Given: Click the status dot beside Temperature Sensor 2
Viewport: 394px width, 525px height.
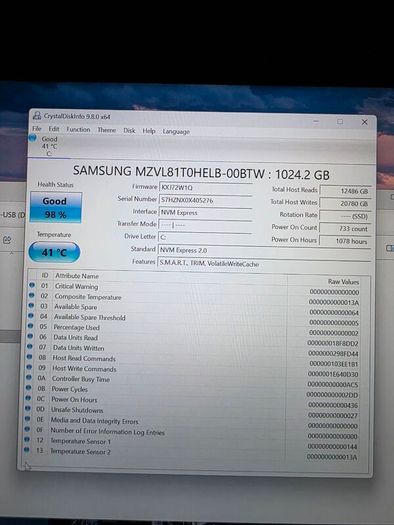Looking at the screenshot, I should [x=27, y=450].
